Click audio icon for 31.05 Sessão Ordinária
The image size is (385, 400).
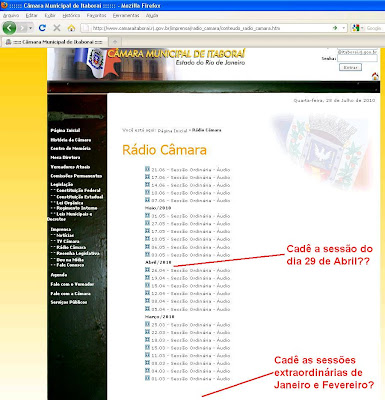pos(147,215)
